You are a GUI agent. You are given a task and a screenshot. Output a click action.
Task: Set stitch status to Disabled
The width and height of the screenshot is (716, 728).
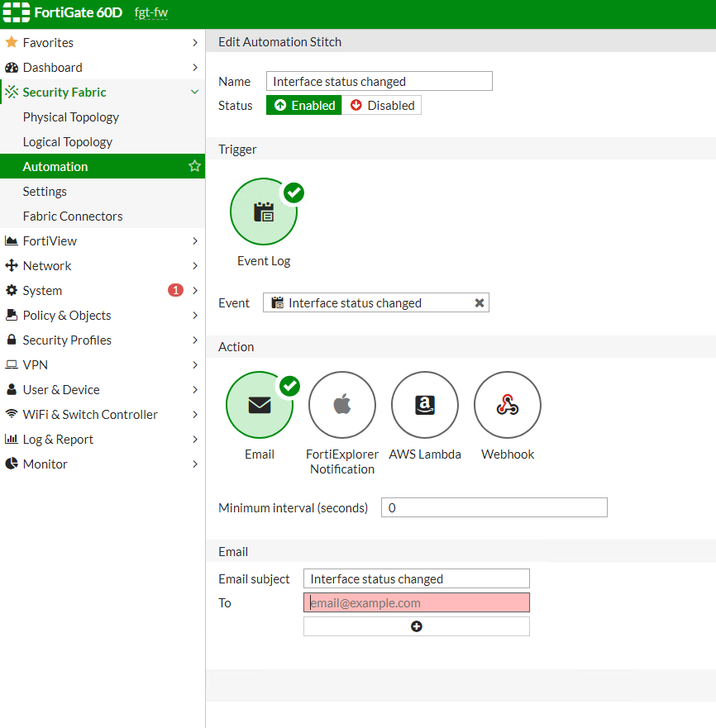coord(381,105)
